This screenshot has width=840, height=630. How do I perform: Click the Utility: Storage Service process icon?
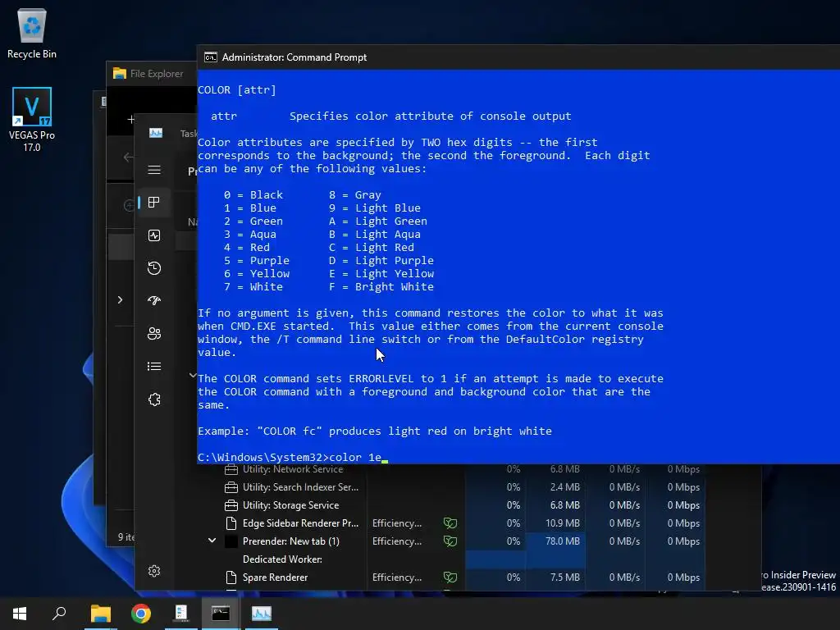tap(231, 505)
